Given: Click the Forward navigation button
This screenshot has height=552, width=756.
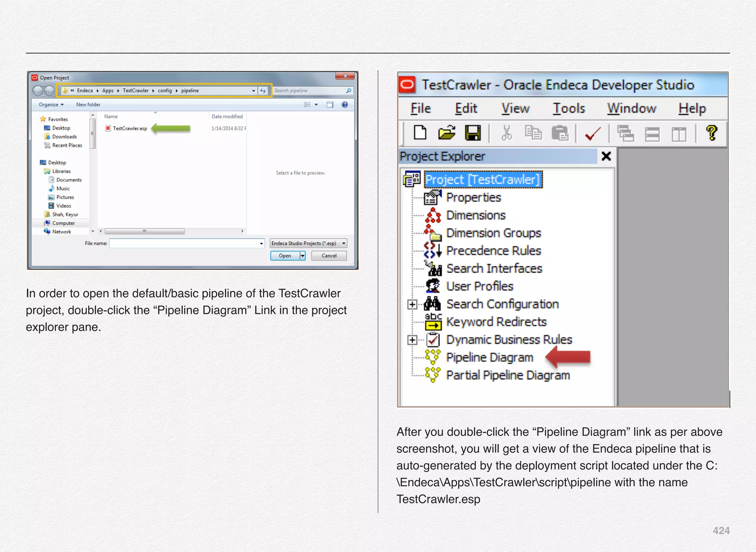Looking at the screenshot, I should coord(49,90).
